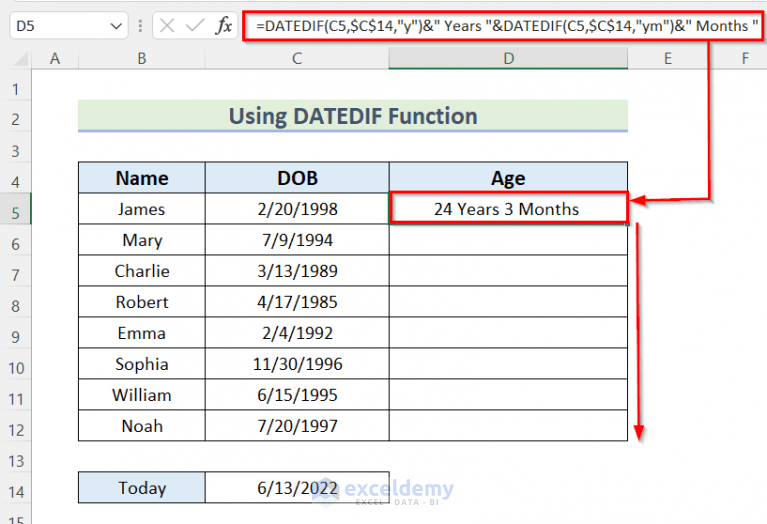
Task: Select the cell 'Sophia'
Action: [142, 364]
